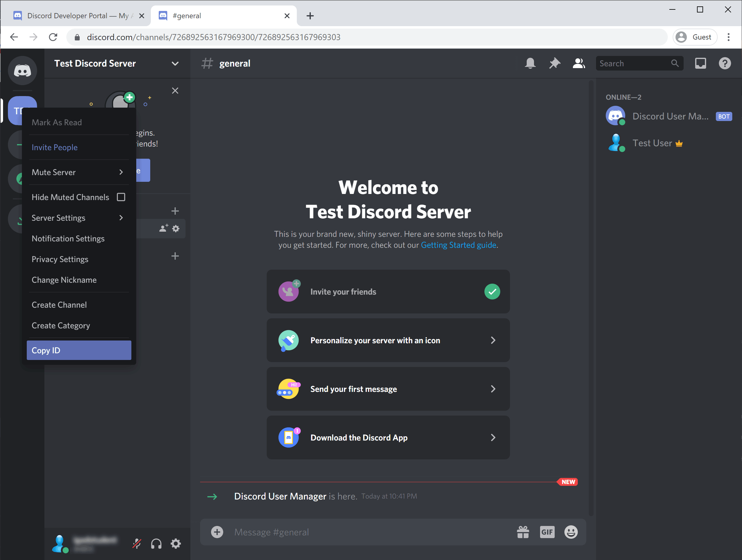Click the notification bell icon
This screenshot has height=560, width=742.
click(530, 63)
